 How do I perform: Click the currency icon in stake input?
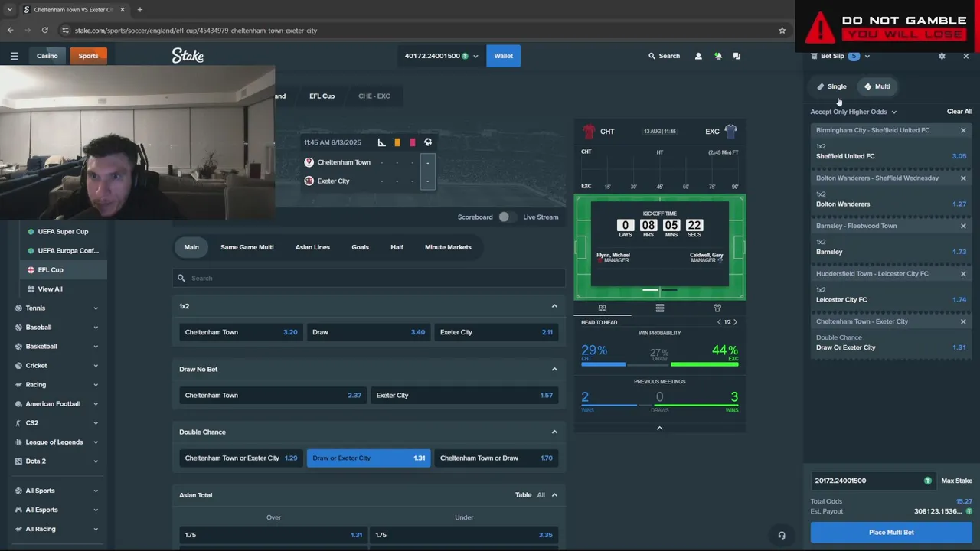[927, 481]
